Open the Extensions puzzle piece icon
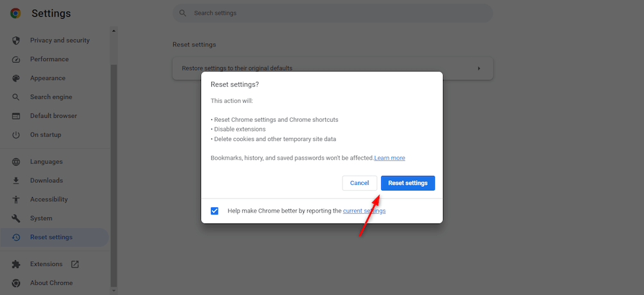The width and height of the screenshot is (644, 295). coord(16,264)
